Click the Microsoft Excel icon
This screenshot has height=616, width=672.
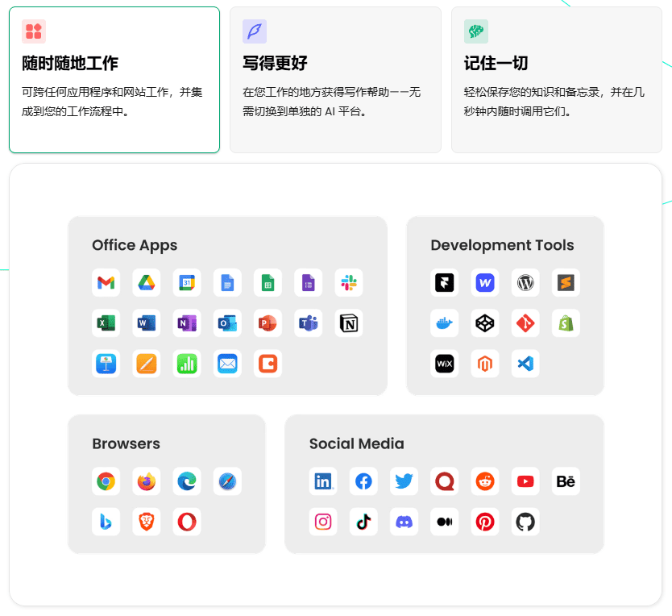pos(106,323)
